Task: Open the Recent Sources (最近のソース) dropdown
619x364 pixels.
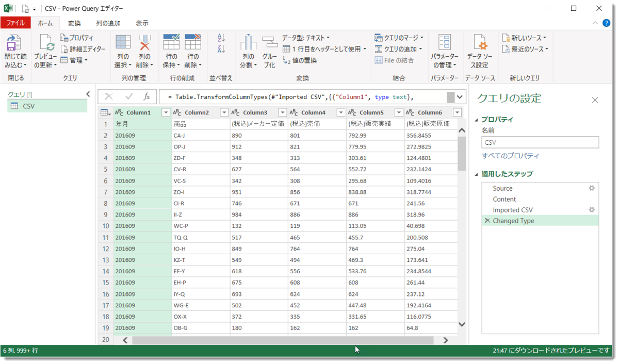Action: point(525,49)
